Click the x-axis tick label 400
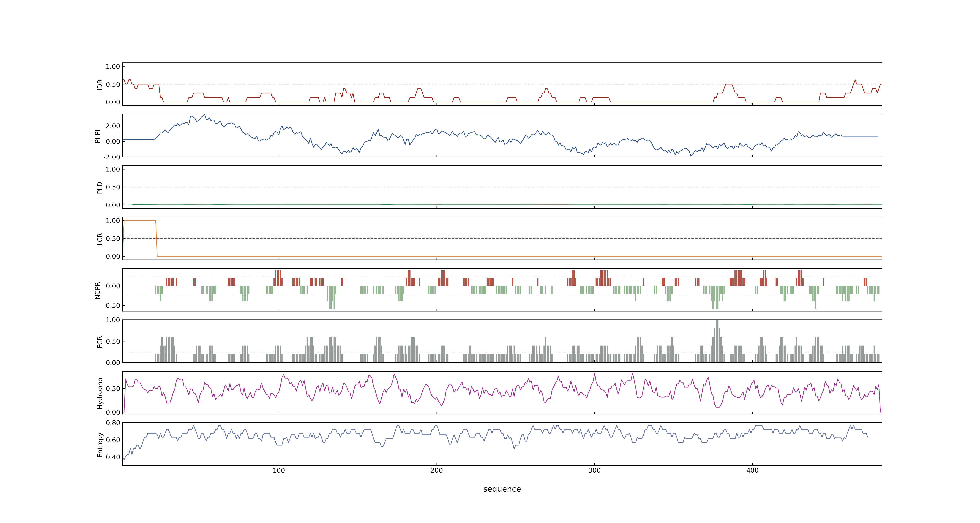The image size is (980, 523). click(752, 470)
